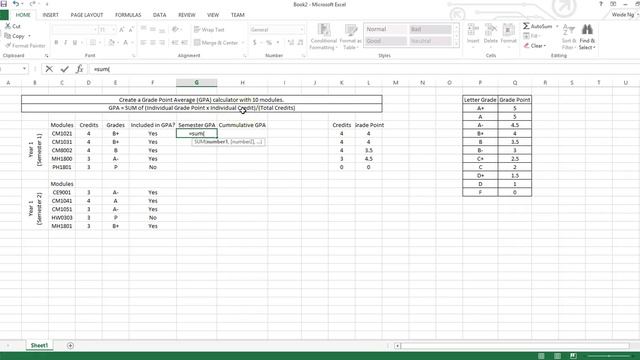Add a new sheet with the plus icon
Screen dimensions: 640x360
point(70,346)
